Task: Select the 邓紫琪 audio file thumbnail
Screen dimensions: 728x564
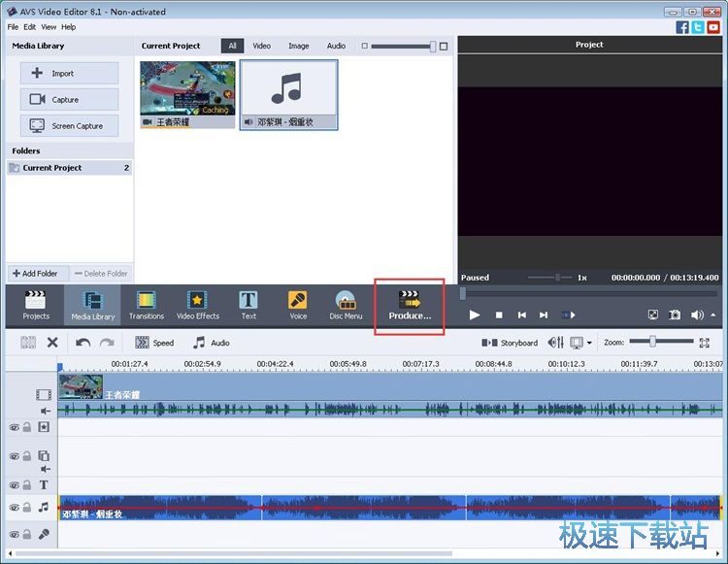Action: [289, 95]
